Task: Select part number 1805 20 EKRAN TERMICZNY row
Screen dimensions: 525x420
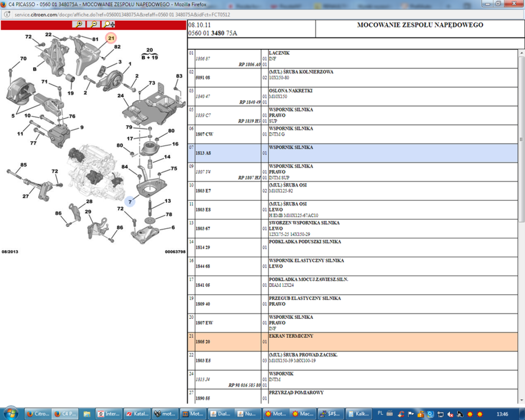Action: (x=352, y=342)
